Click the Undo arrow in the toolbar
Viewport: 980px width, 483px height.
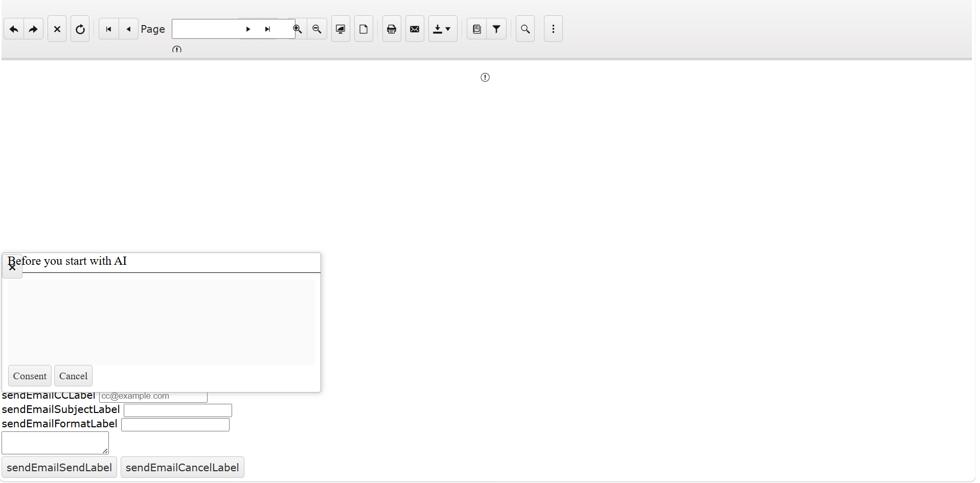[x=14, y=29]
